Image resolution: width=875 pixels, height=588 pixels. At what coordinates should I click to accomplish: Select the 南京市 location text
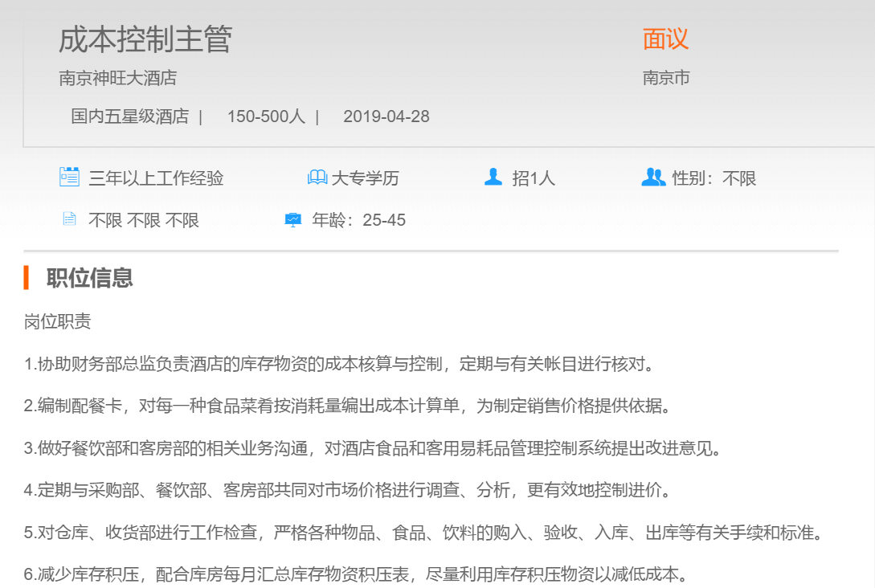[x=666, y=78]
